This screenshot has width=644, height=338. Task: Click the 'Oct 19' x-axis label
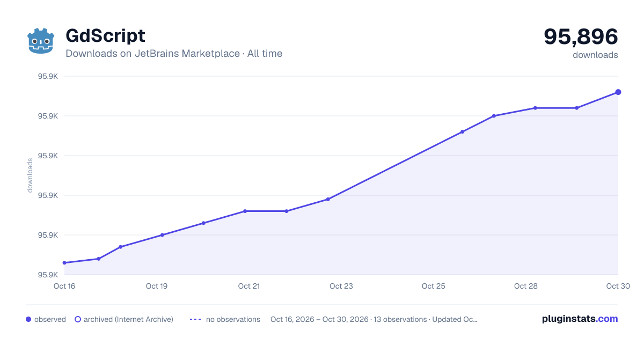point(157,286)
